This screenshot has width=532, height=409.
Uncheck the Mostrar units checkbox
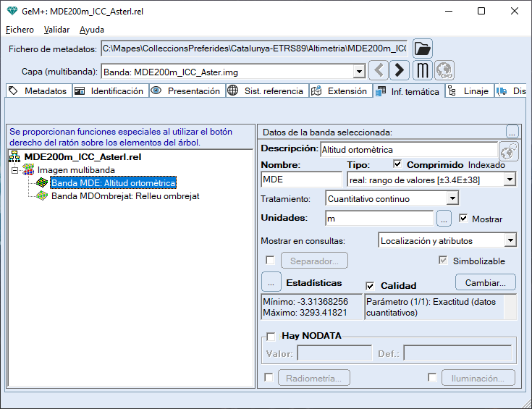tap(464, 219)
